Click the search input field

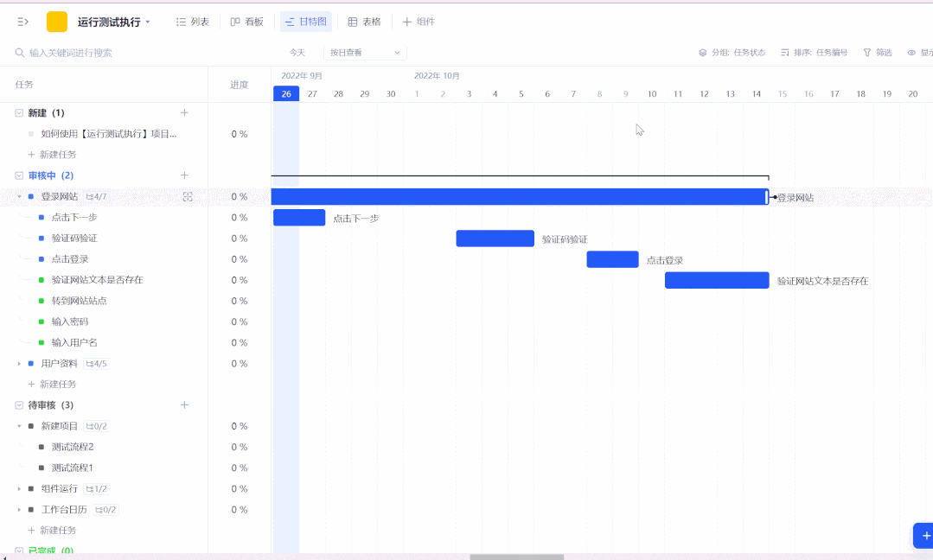pos(86,52)
